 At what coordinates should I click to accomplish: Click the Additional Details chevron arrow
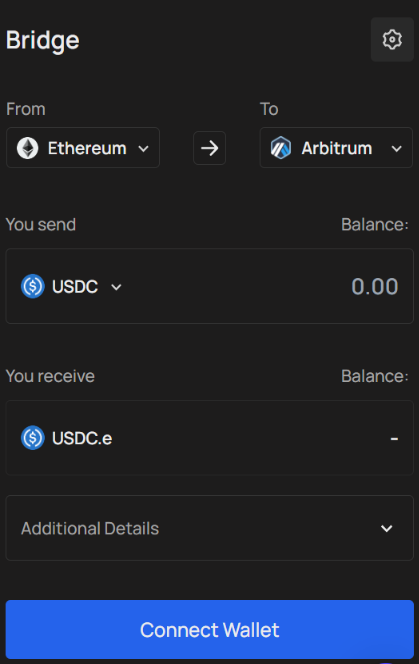tap(386, 528)
